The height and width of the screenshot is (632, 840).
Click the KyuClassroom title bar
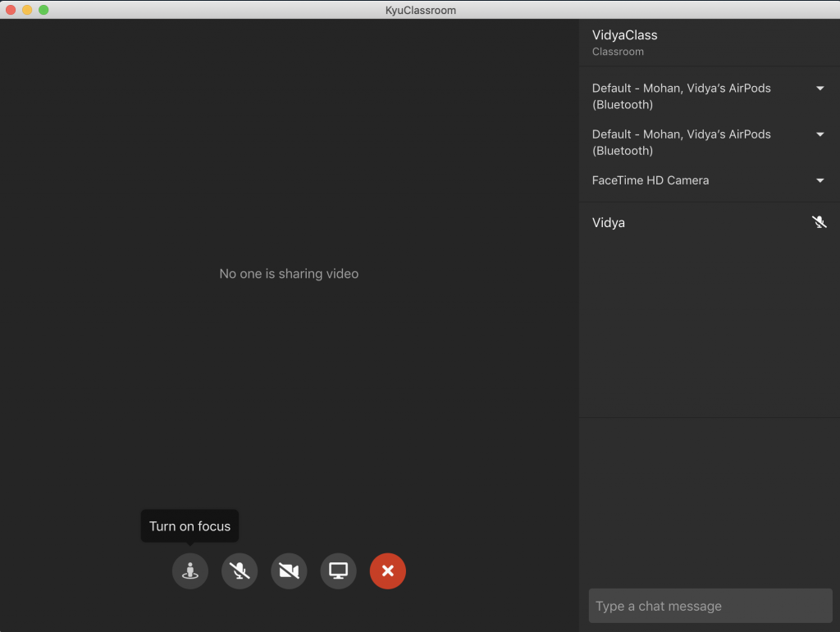[x=420, y=10]
